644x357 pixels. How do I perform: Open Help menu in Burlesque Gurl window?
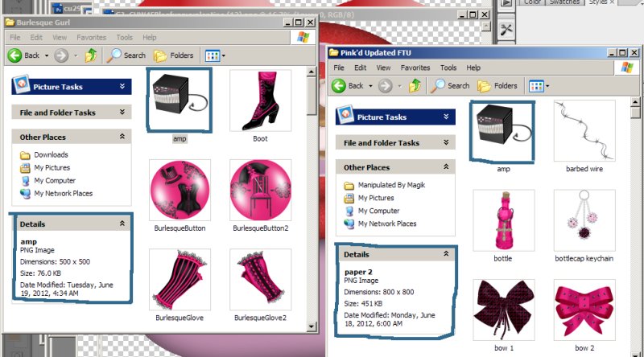pos(150,37)
